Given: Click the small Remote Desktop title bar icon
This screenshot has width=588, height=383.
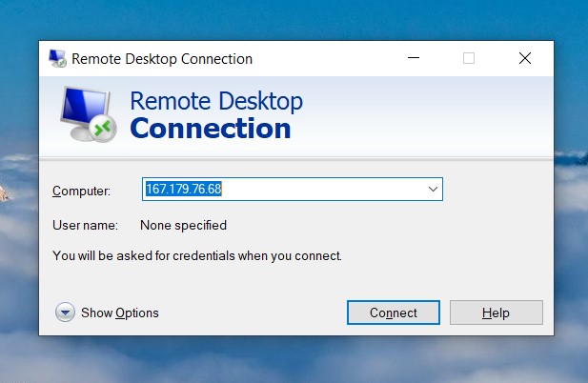Looking at the screenshot, I should coord(57,58).
